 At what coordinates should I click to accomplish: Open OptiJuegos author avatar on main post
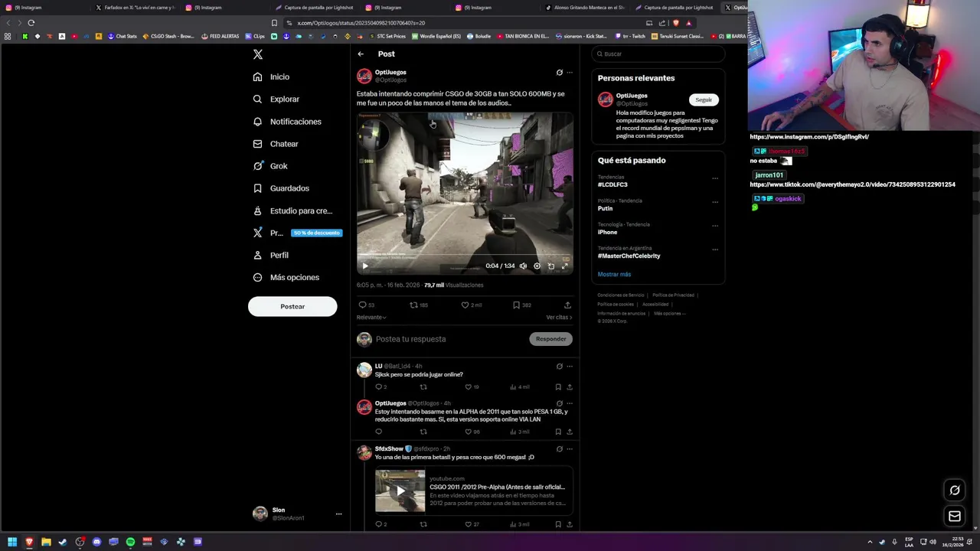pyautogui.click(x=364, y=76)
